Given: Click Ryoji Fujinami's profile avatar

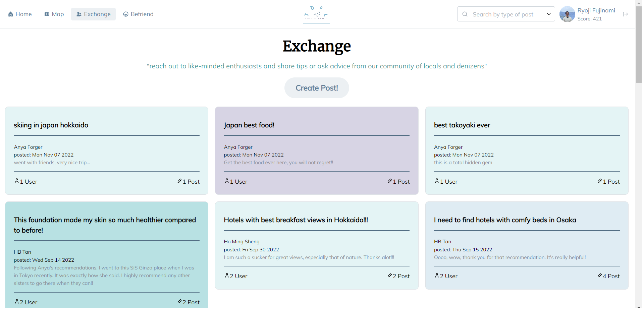Looking at the screenshot, I should [567, 14].
